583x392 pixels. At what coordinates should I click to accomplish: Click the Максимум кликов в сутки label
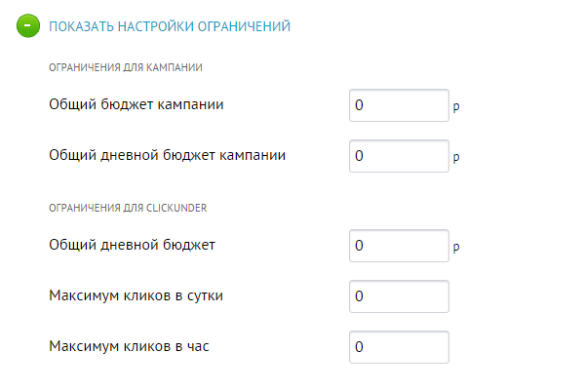[136, 295]
